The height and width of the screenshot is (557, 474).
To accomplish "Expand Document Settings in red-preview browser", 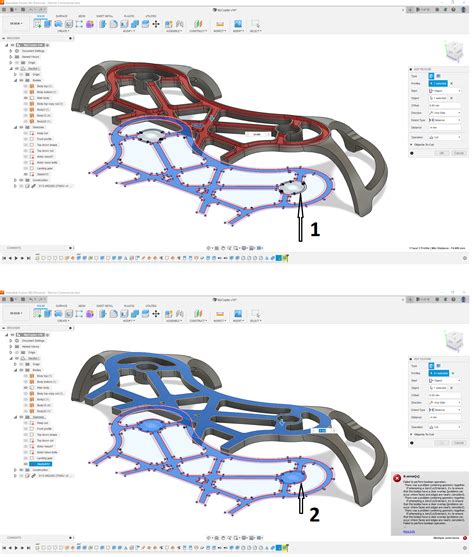I will point(11,51).
